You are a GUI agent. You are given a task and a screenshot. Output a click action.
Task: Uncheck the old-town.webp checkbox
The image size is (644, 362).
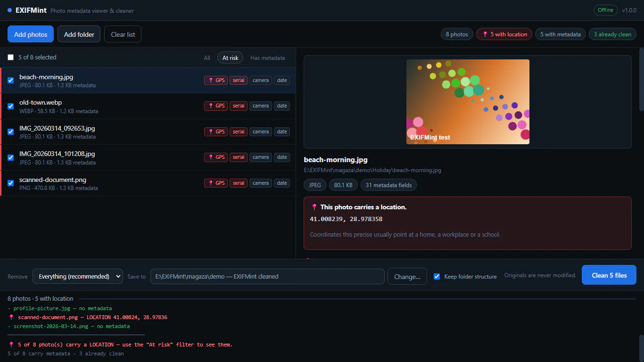coord(11,106)
